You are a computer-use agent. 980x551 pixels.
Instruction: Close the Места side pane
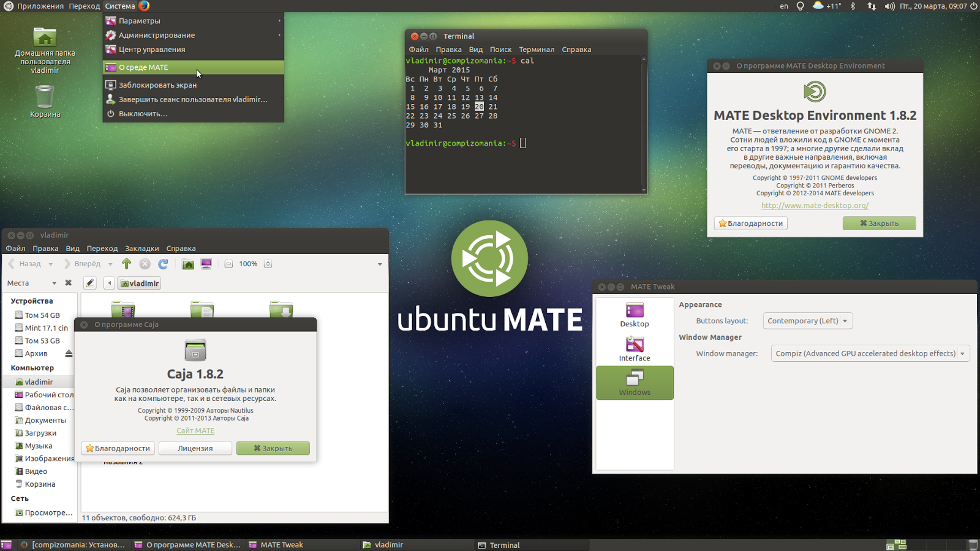69,283
